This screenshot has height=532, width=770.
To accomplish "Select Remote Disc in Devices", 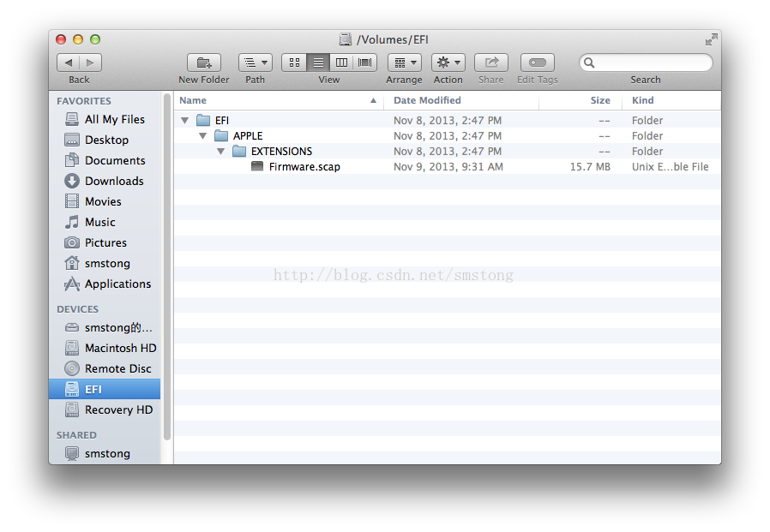I will pos(105,368).
